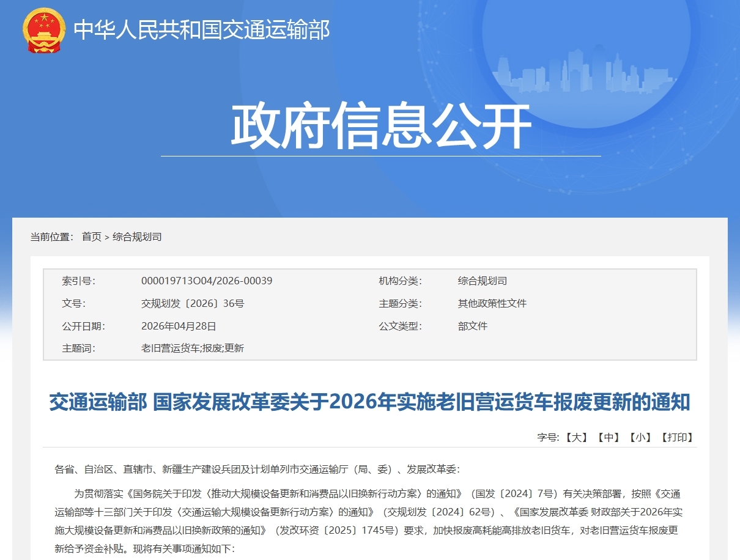Click the national emblem logo
The image size is (740, 560).
tap(44, 30)
